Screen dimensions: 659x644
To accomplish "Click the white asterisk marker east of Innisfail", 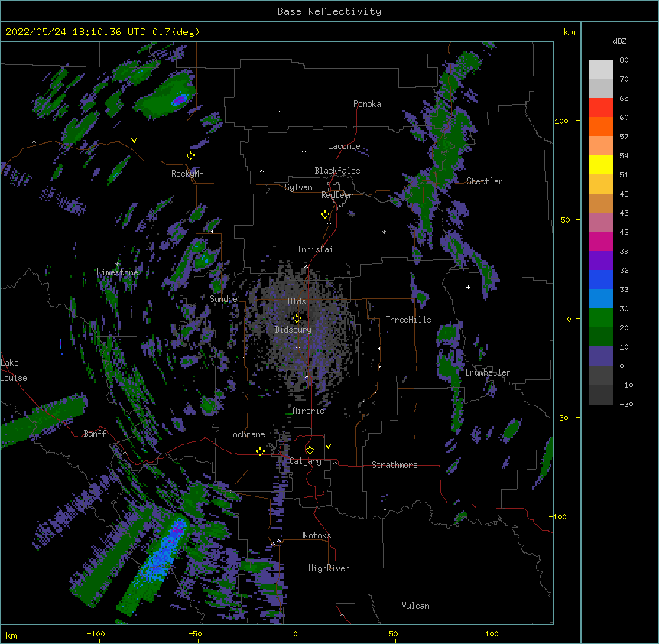I will [384, 232].
